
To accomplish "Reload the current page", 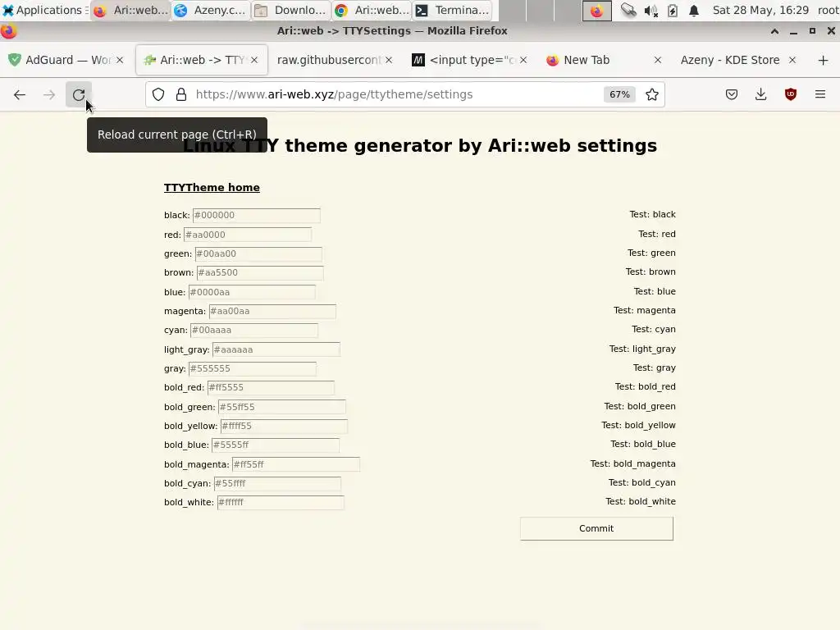I will click(79, 95).
